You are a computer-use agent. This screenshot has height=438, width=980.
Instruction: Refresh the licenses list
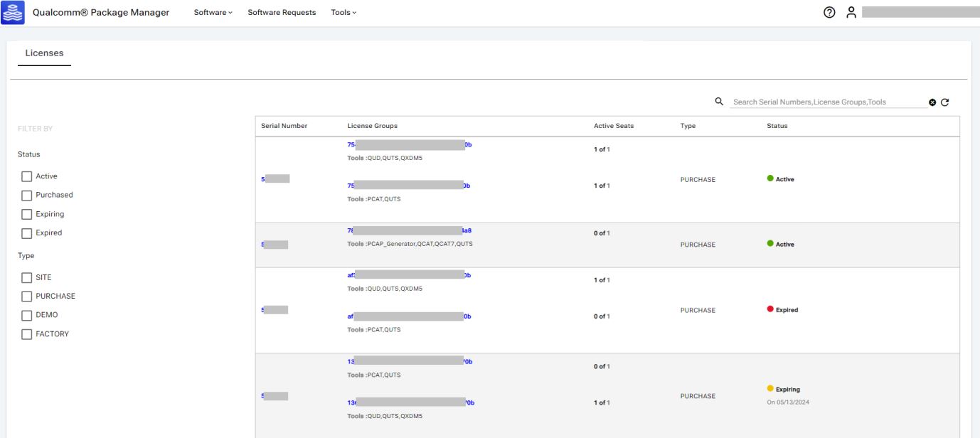[x=945, y=102]
